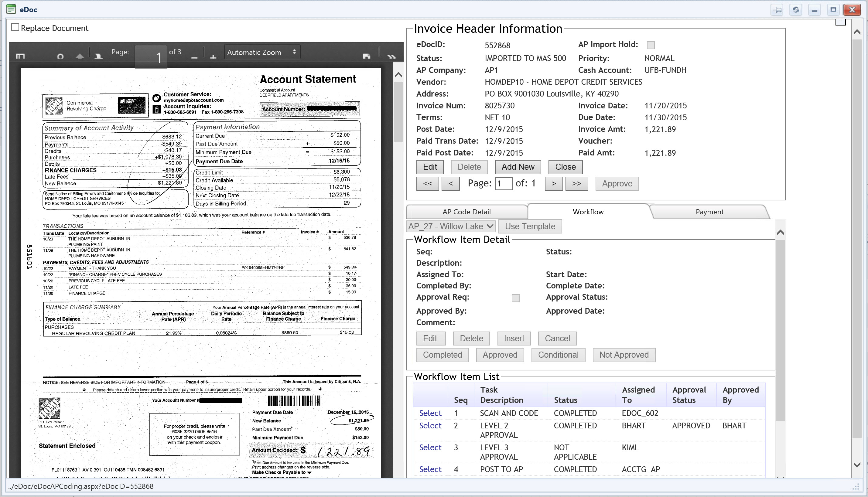The height and width of the screenshot is (497, 868).
Task: Click the Add New button
Action: pos(518,167)
